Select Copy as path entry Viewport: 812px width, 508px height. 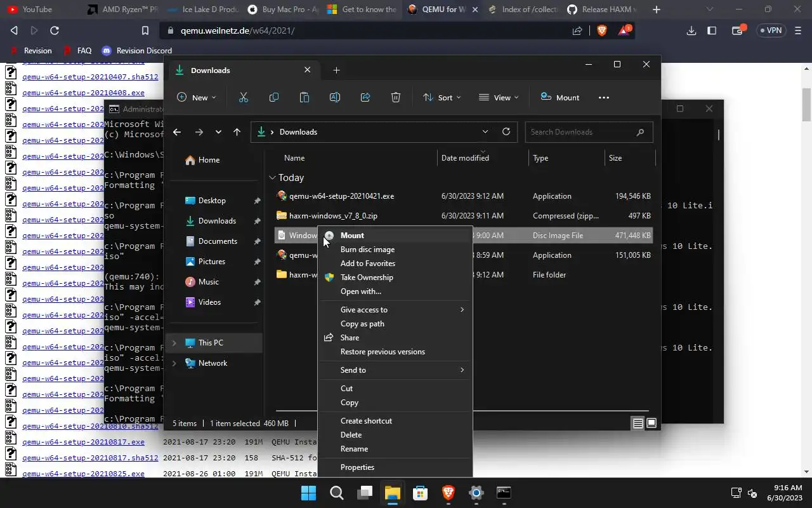(x=395, y=324)
